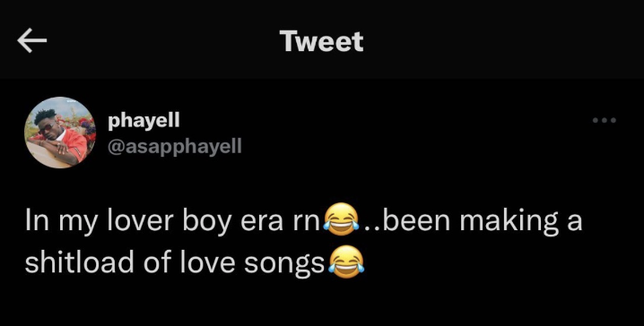Viewport: 644px width, 326px height.
Task: Click the phrase 'love songs'
Action: coord(253,264)
